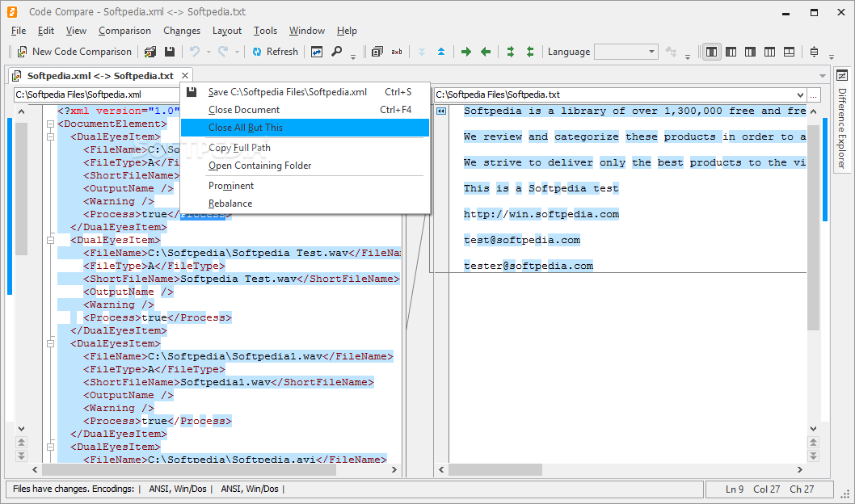Click the greyed icon right of Language box
855x504 pixels.
(671, 52)
